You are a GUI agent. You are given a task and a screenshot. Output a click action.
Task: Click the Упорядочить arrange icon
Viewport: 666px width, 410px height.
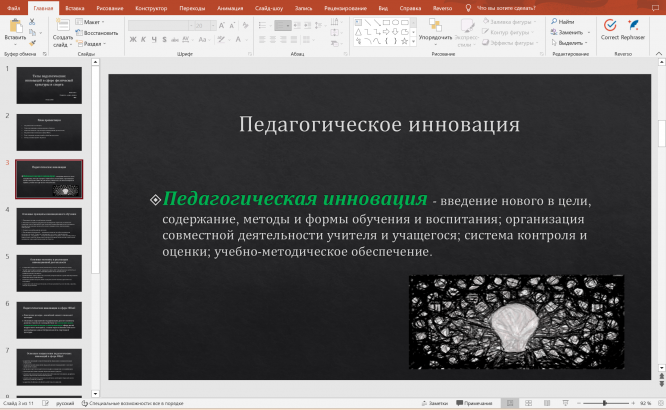(x=435, y=24)
